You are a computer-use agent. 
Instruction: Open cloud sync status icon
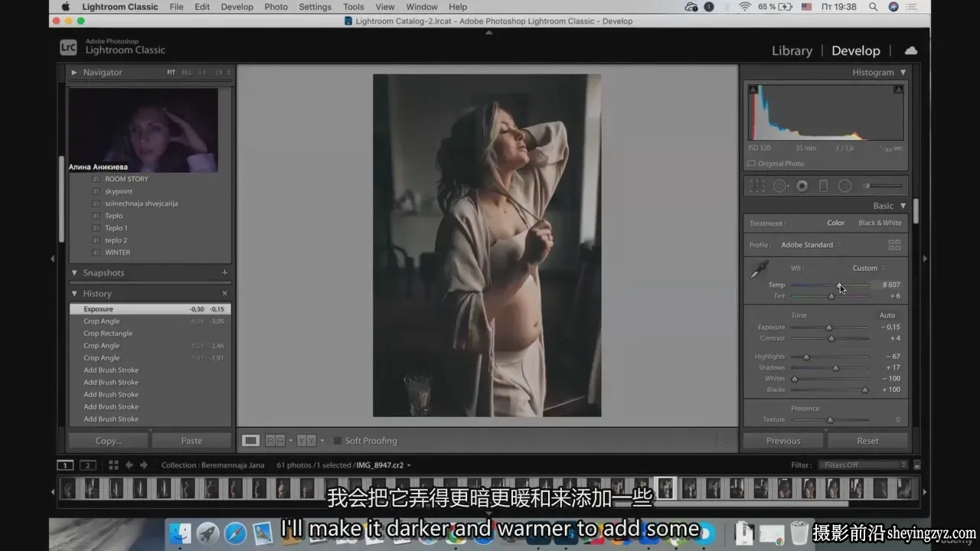tap(910, 51)
